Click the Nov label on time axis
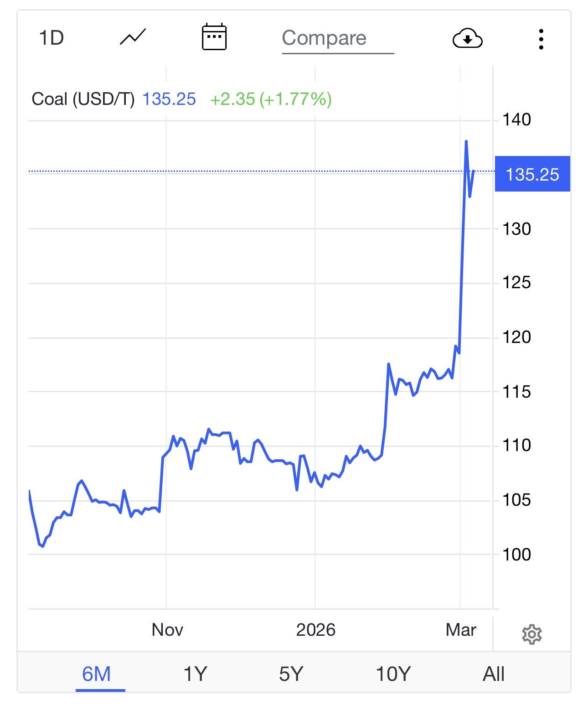 tap(167, 630)
